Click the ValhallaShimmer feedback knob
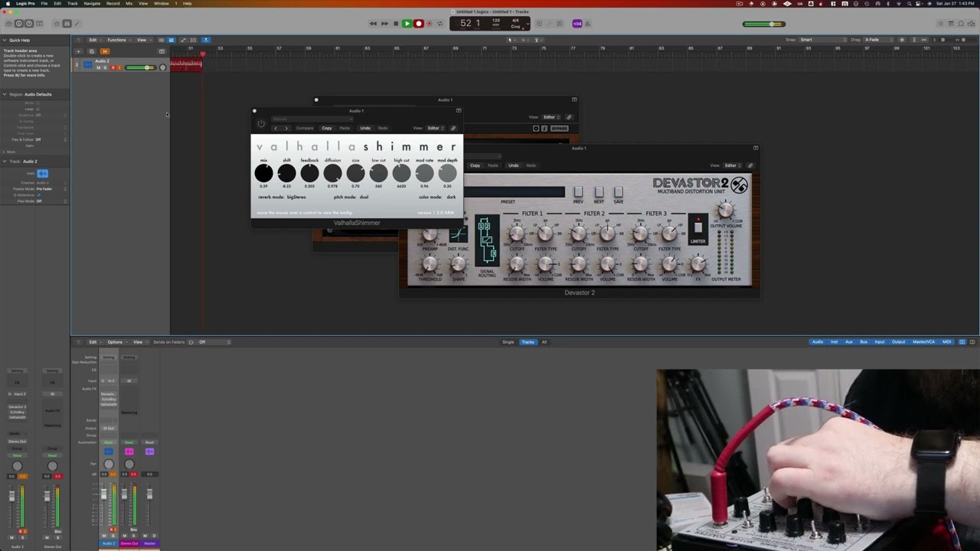This screenshot has width=980, height=551. (309, 174)
